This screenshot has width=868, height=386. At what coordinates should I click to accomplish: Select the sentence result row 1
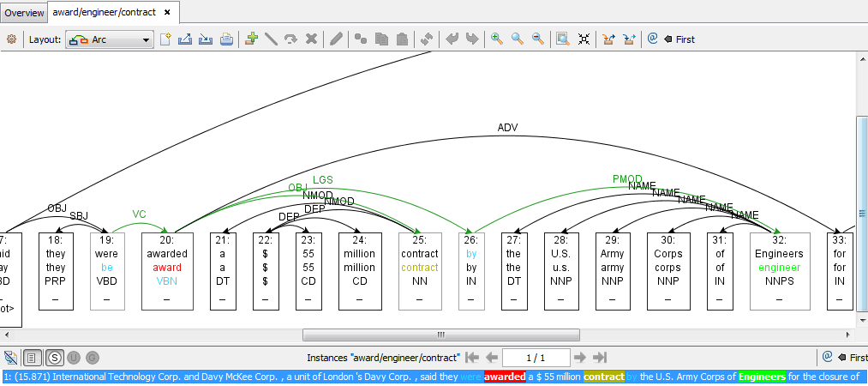[434, 377]
